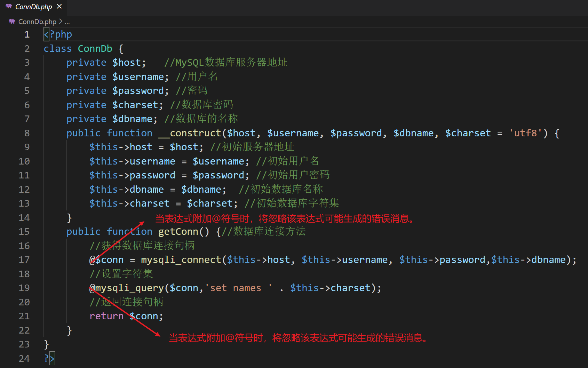Close the ConnDb.php tab

click(59, 7)
